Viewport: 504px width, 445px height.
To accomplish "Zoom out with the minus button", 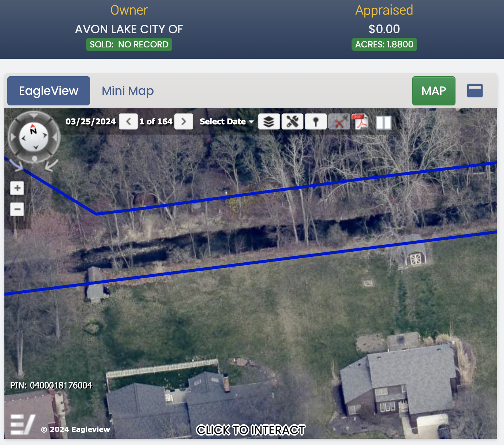I will pos(17,209).
